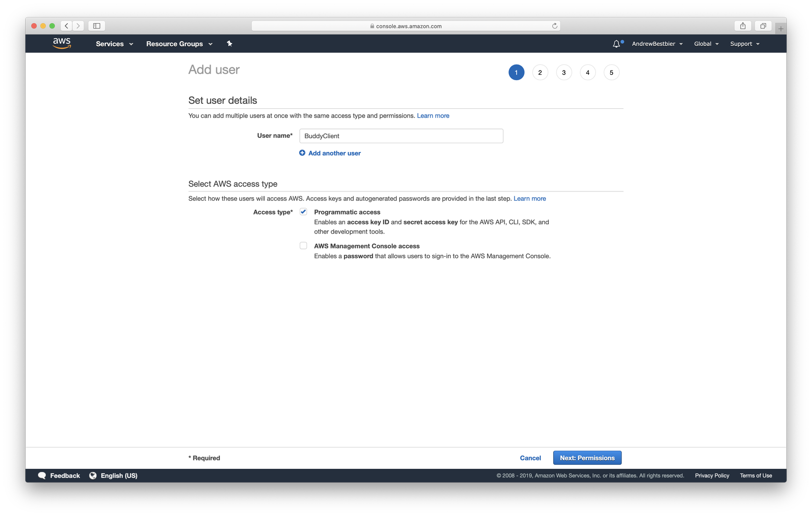The image size is (812, 516).
Task: Click the Access type* label
Action: point(273,212)
